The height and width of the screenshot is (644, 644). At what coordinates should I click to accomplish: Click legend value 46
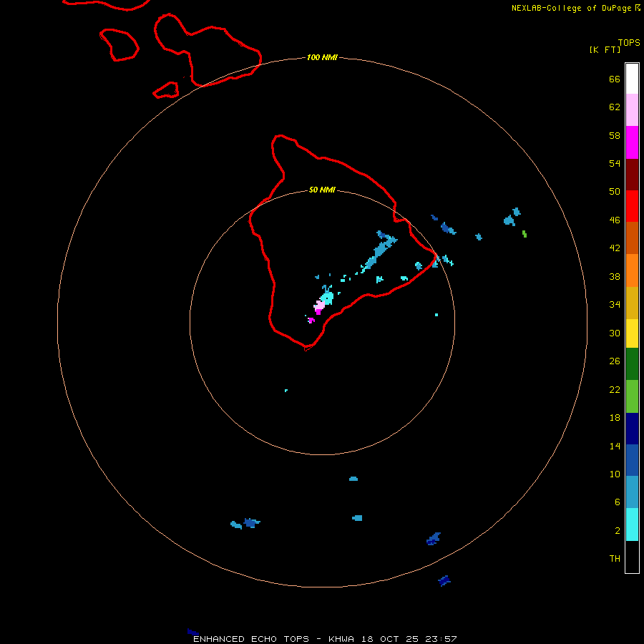(615, 220)
